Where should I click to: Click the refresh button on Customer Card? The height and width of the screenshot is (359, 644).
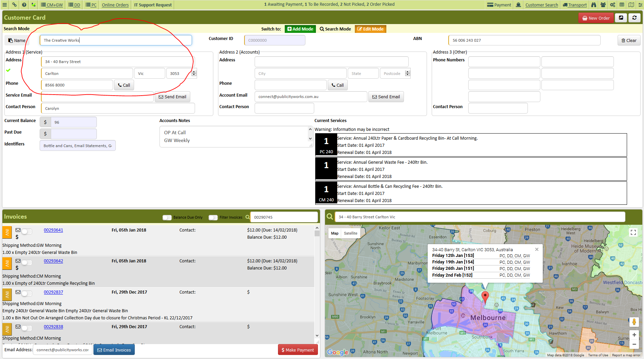635,18
